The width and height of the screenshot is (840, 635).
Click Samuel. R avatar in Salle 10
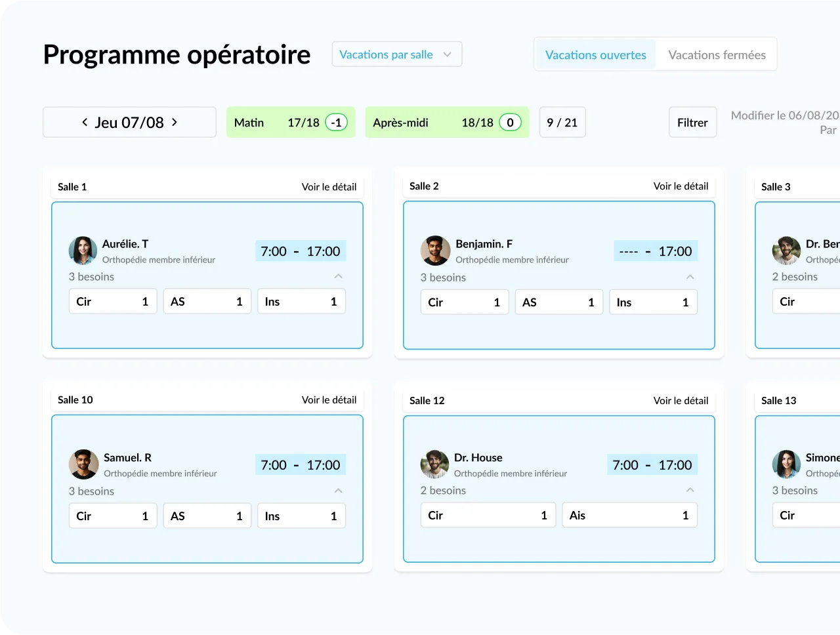point(83,464)
